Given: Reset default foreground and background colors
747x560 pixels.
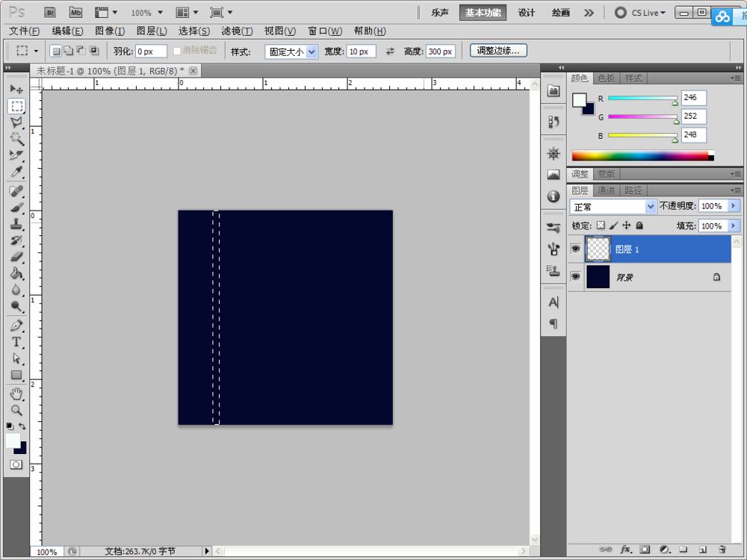Looking at the screenshot, I should 10,426.
